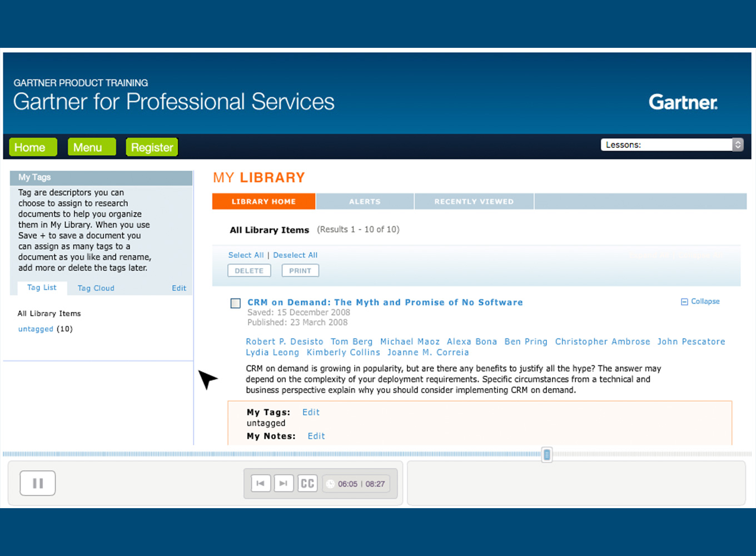Click Deselect All link
The height and width of the screenshot is (556, 756).
click(295, 255)
